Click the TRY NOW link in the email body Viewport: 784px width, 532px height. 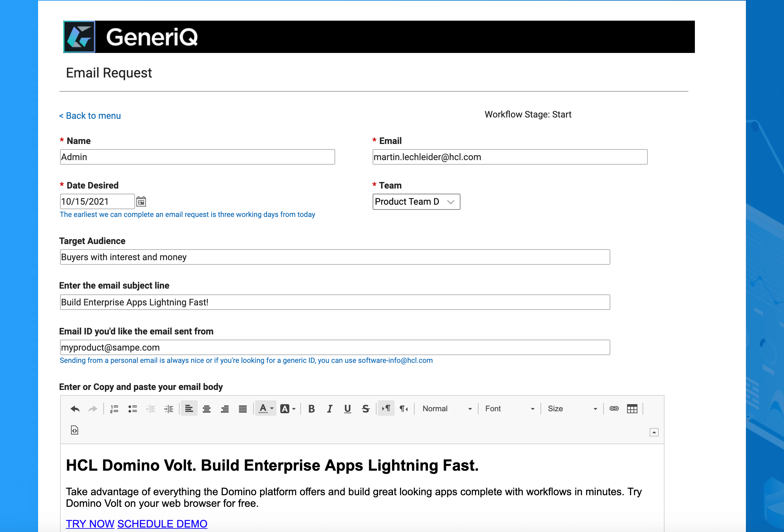click(x=90, y=524)
